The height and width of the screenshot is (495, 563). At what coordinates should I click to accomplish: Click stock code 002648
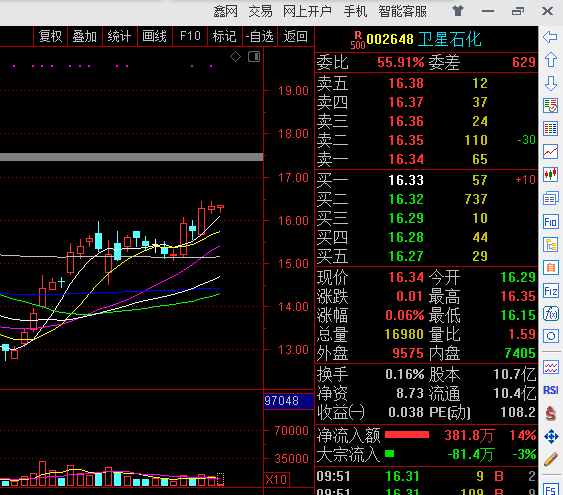point(390,39)
